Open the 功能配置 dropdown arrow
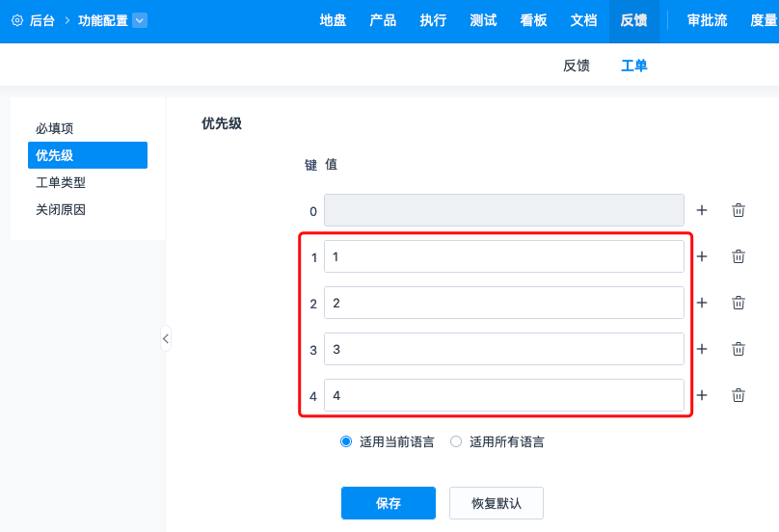The image size is (779, 532). pyautogui.click(x=140, y=20)
